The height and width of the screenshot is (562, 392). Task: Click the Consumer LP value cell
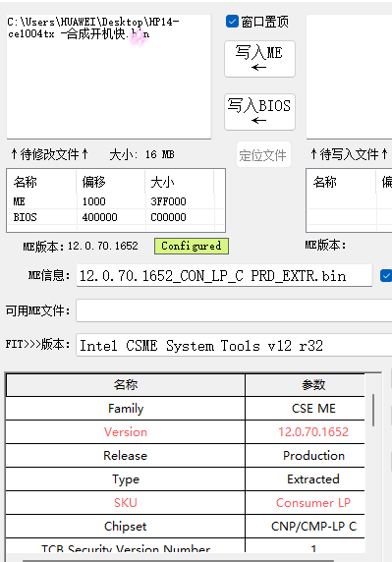305,503
